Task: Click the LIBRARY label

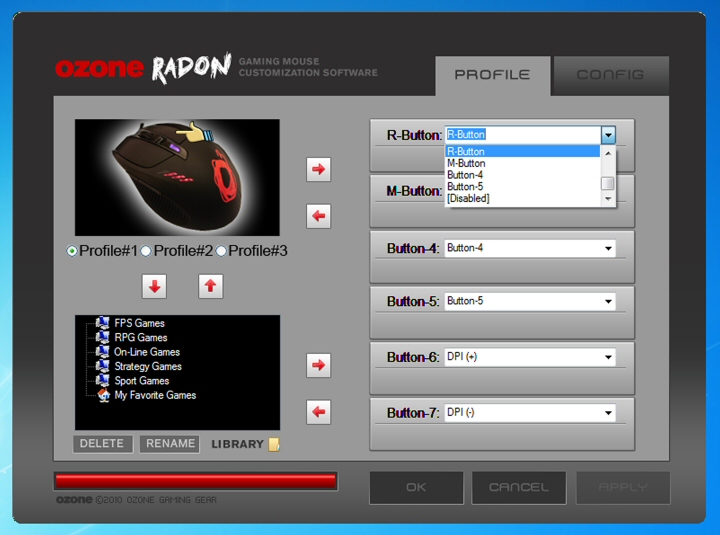Action: pos(237,444)
